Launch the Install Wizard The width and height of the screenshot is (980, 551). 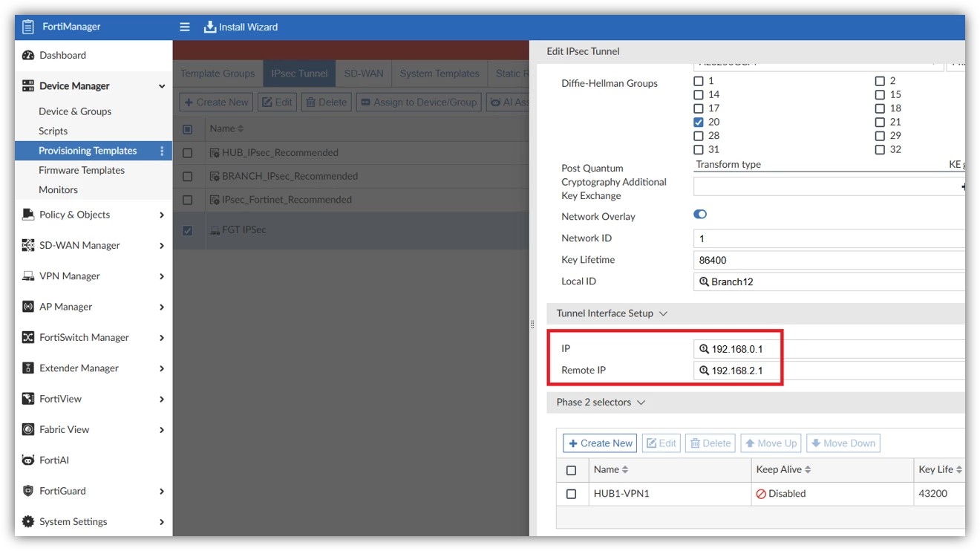(x=241, y=27)
